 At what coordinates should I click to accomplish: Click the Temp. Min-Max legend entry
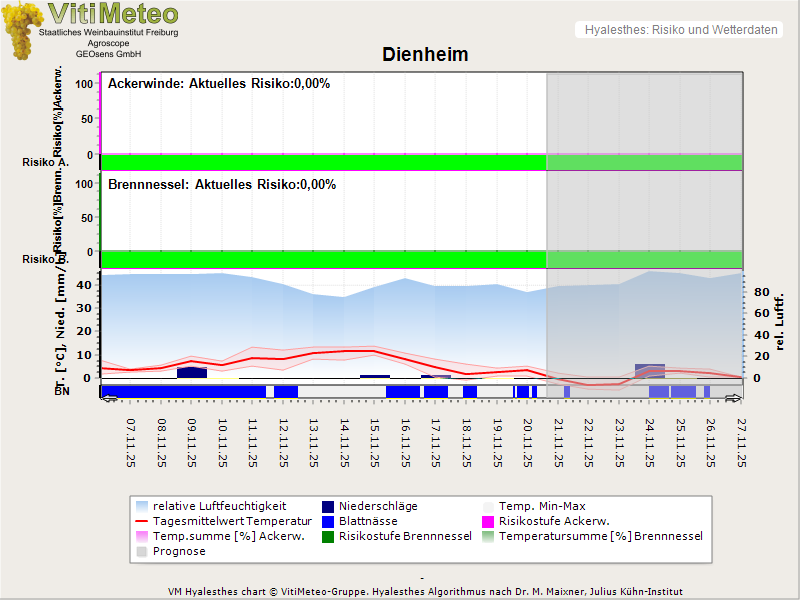(x=541, y=506)
